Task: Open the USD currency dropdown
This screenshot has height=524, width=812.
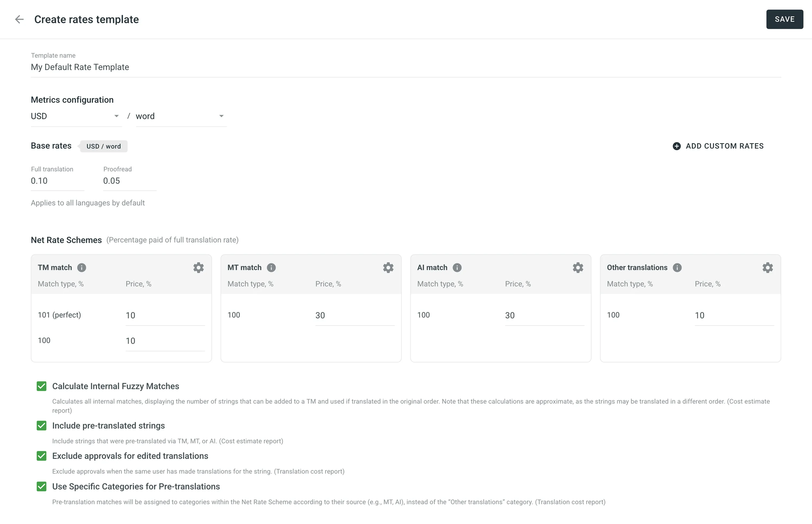Action: tap(76, 116)
